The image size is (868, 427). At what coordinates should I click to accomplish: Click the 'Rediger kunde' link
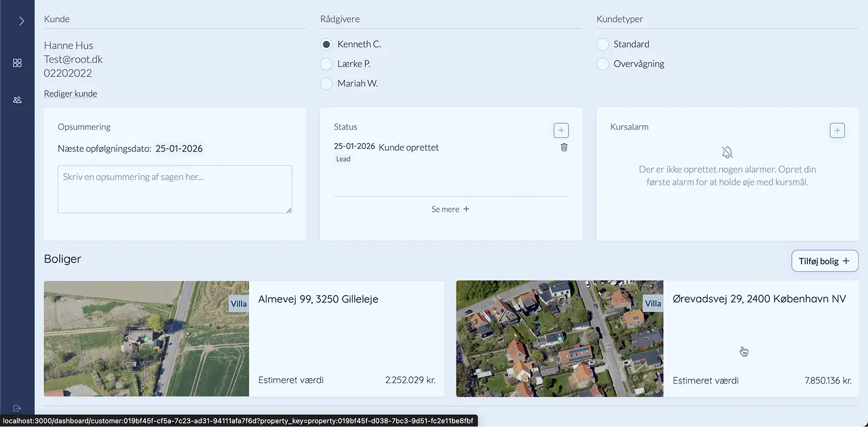70,93
